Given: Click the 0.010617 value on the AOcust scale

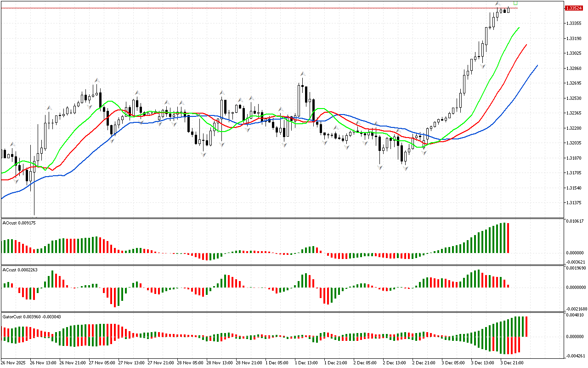Looking at the screenshot, I should coord(574,221).
